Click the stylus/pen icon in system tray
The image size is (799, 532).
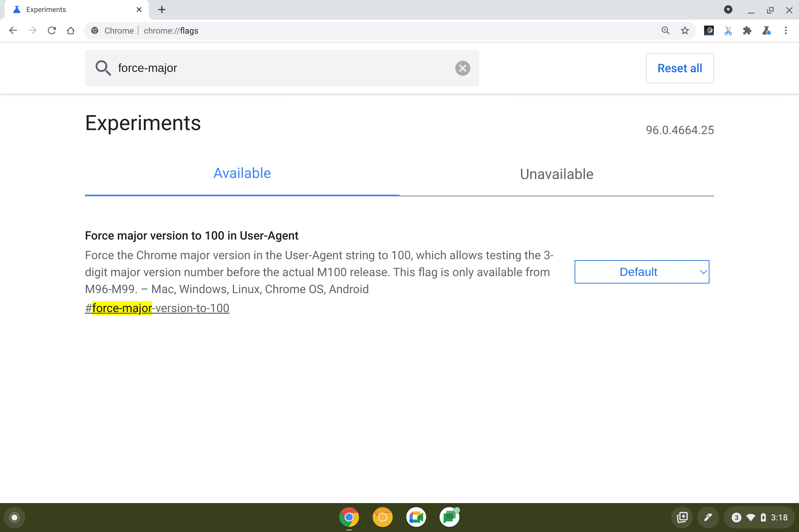[708, 517]
